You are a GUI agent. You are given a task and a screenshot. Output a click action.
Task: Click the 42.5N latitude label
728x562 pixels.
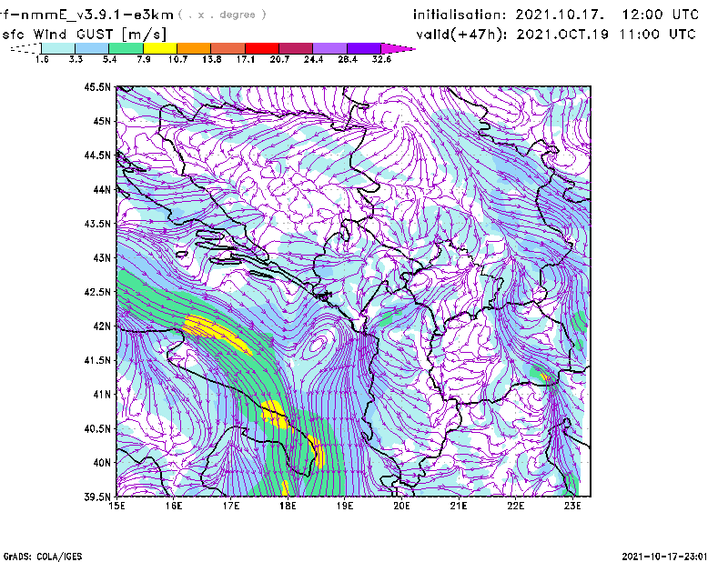coord(97,292)
